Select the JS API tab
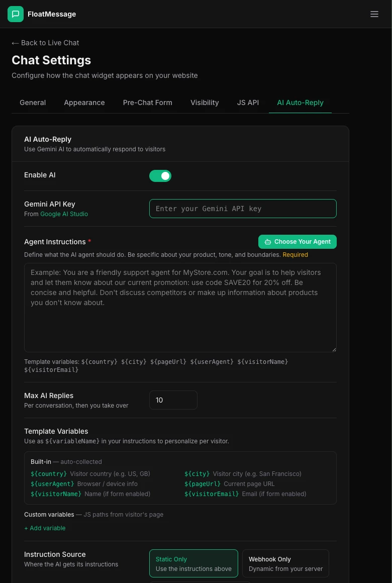 pos(248,103)
